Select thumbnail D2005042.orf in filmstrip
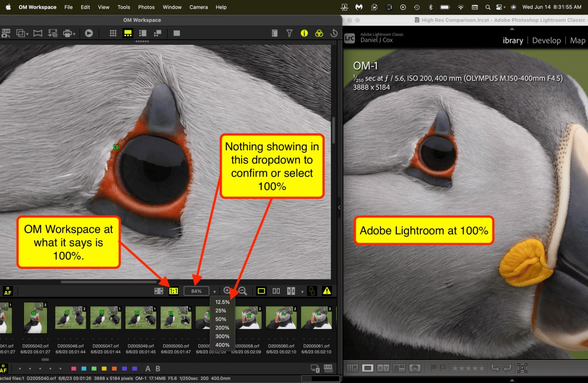Screen dimensions: 588x383 coord(36,318)
